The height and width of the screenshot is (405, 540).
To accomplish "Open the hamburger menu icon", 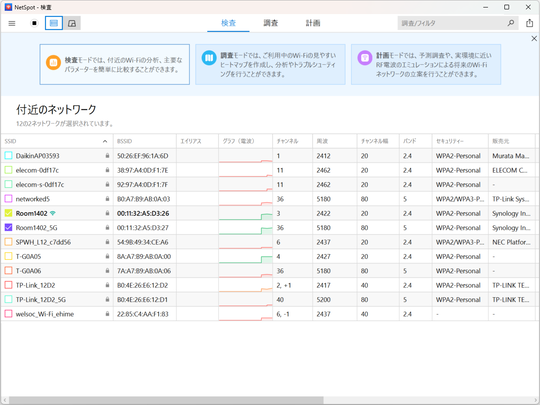I will coord(12,23).
